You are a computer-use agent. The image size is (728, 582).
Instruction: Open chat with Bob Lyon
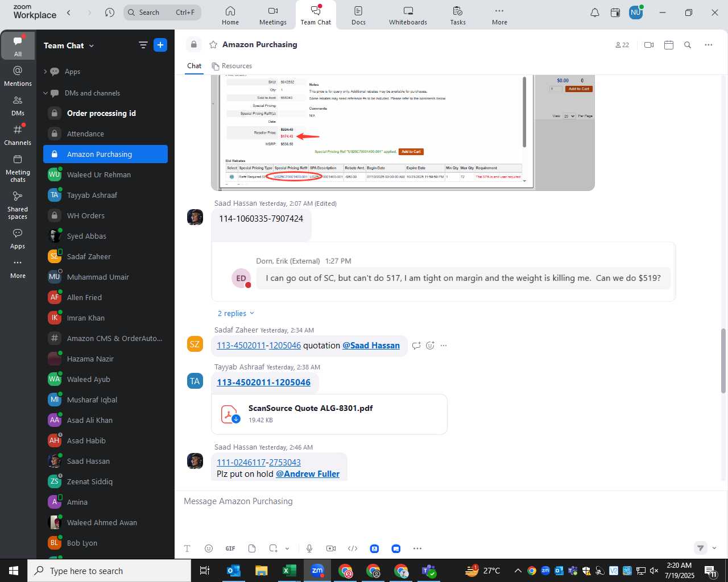105,543
